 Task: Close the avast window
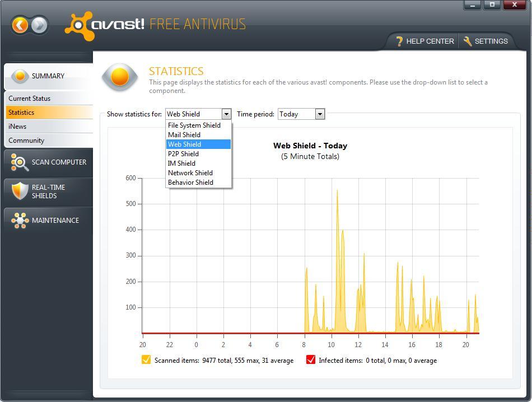[x=514, y=4]
